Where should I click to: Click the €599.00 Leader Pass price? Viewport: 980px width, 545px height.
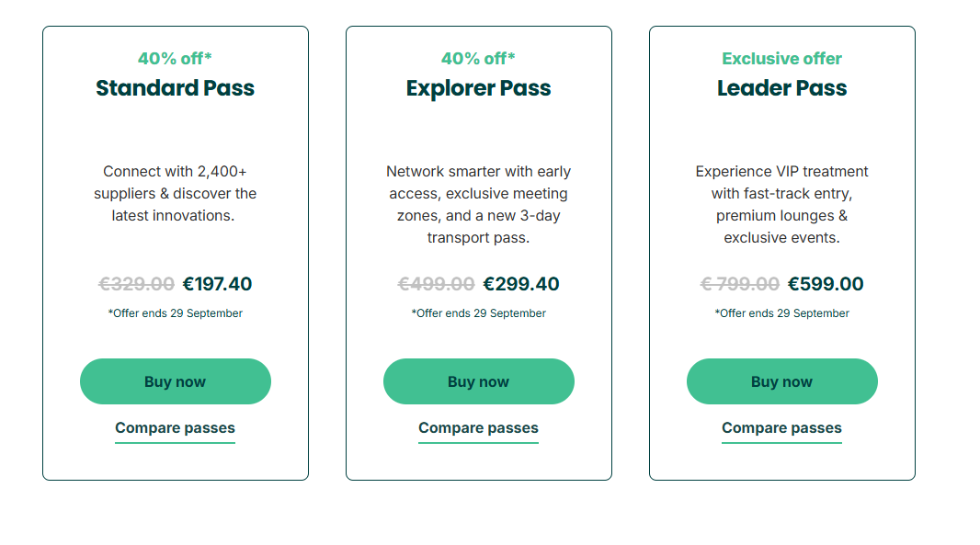[x=826, y=284]
